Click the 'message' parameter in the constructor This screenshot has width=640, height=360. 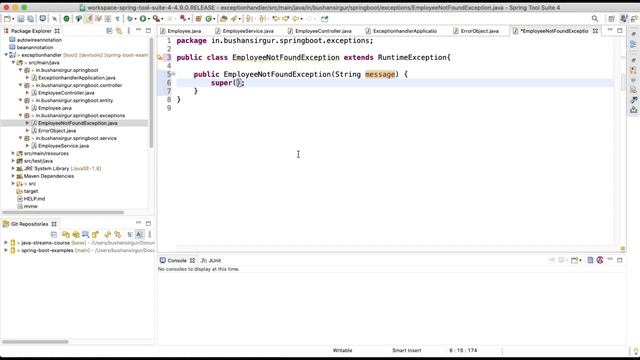(x=380, y=74)
